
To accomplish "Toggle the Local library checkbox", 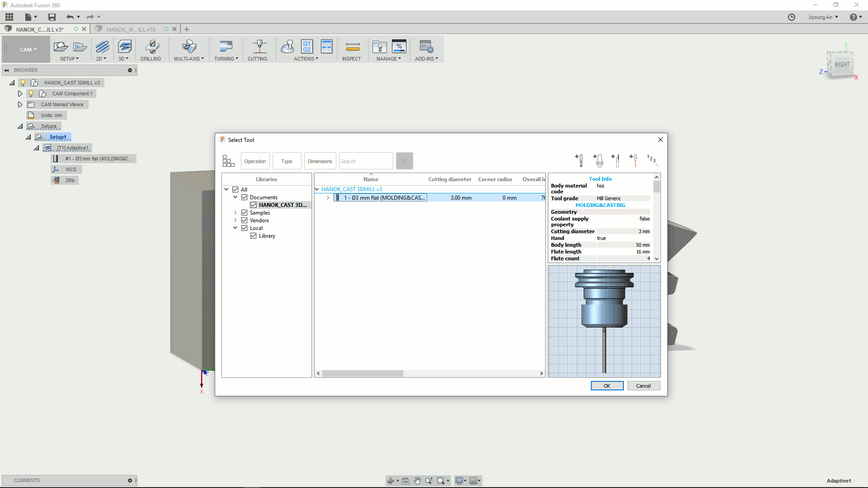I will point(245,228).
